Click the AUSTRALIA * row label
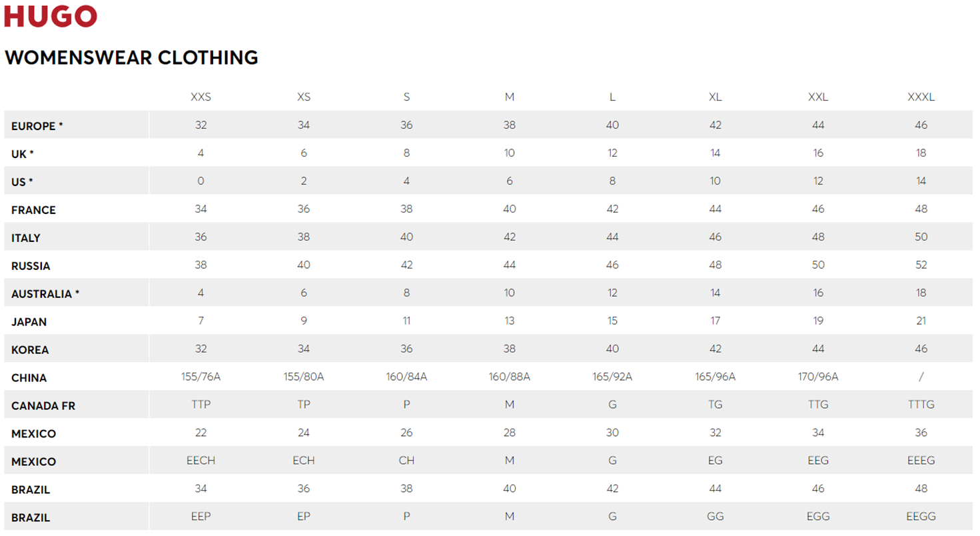The image size is (980, 536). point(45,294)
